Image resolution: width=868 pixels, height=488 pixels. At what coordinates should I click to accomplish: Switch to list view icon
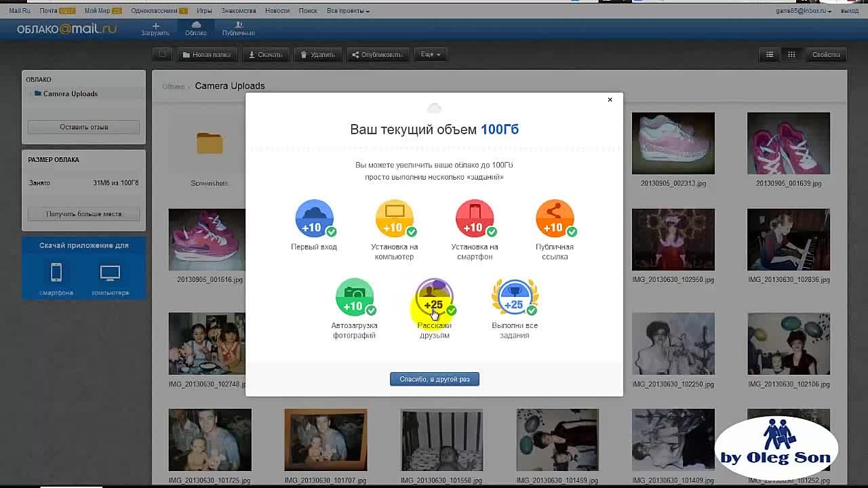(770, 54)
